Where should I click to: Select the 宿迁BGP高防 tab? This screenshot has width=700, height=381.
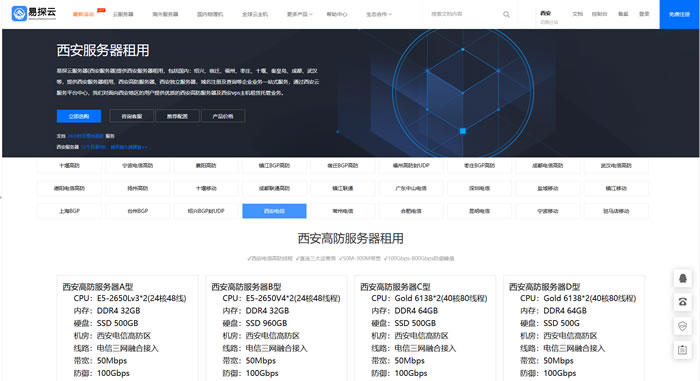click(x=342, y=166)
